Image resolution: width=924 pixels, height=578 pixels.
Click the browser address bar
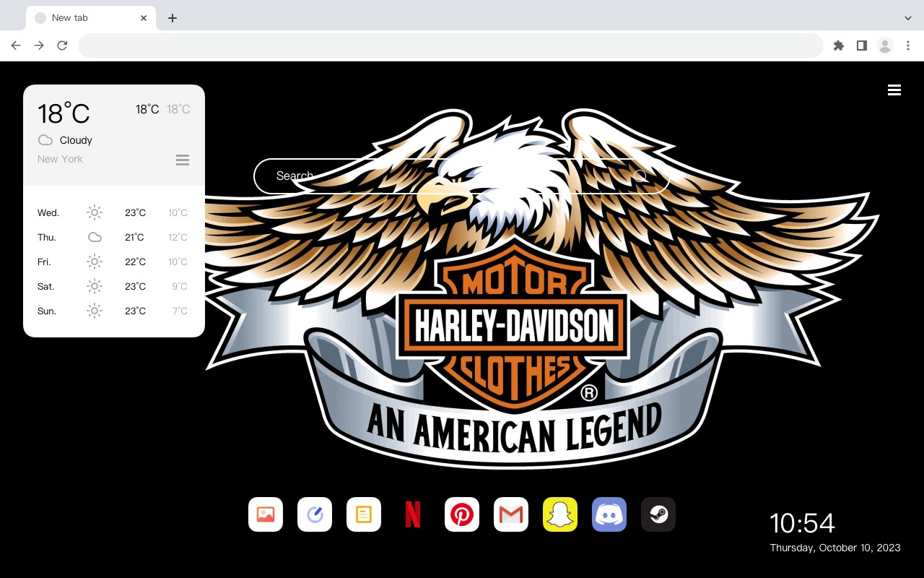tap(450, 46)
